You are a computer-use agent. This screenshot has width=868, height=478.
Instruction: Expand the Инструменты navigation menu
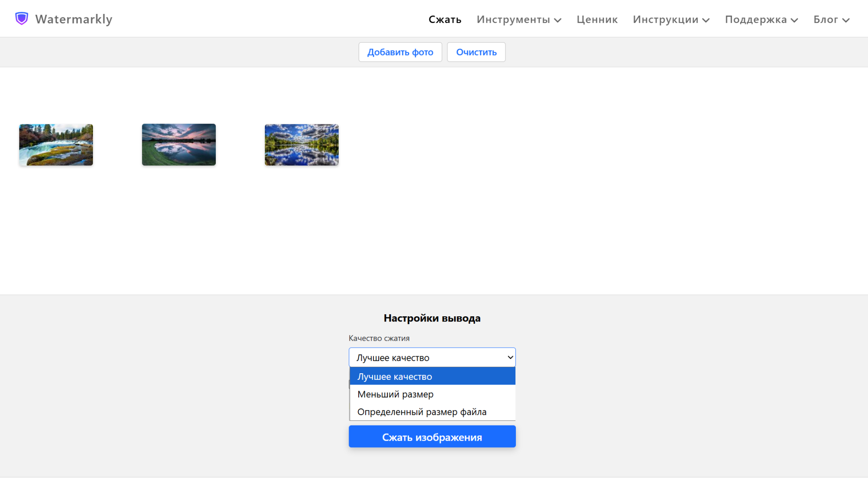coord(519,20)
